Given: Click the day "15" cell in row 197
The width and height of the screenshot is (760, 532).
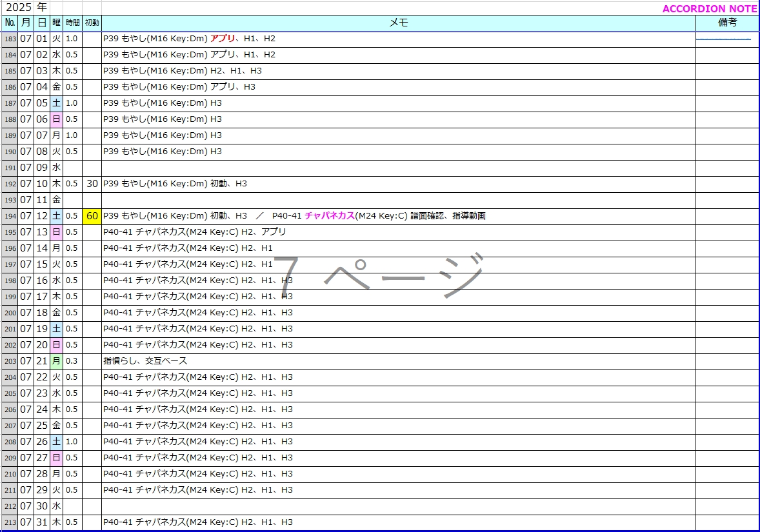Looking at the screenshot, I should 42,264.
